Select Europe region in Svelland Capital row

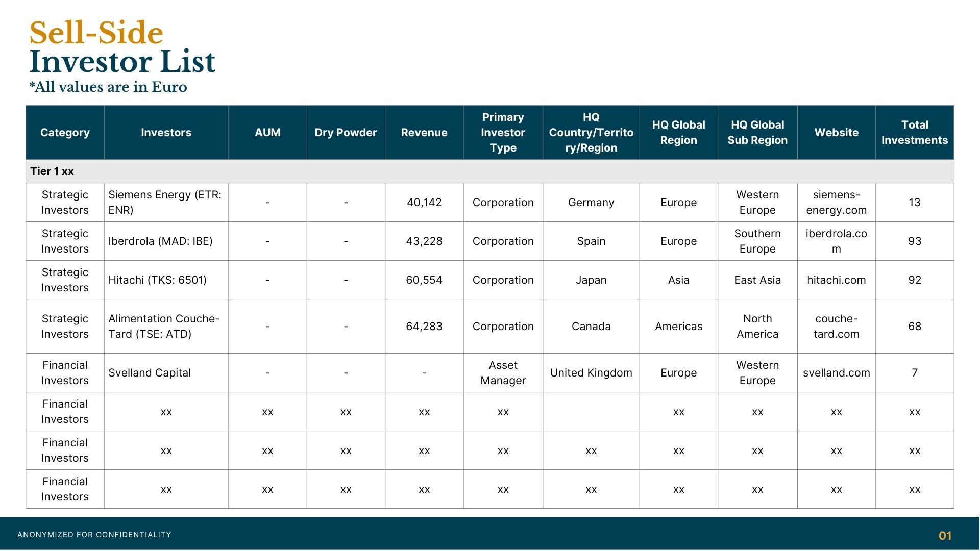coord(679,373)
